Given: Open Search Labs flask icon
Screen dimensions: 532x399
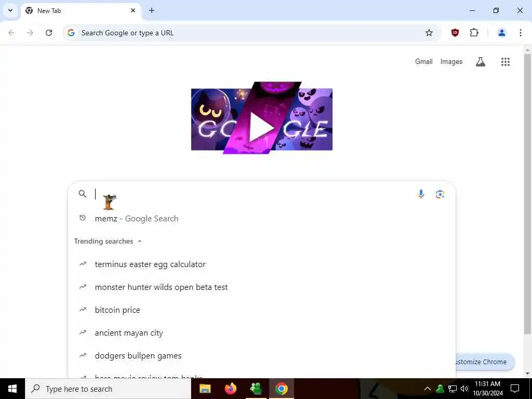Looking at the screenshot, I should [481, 62].
